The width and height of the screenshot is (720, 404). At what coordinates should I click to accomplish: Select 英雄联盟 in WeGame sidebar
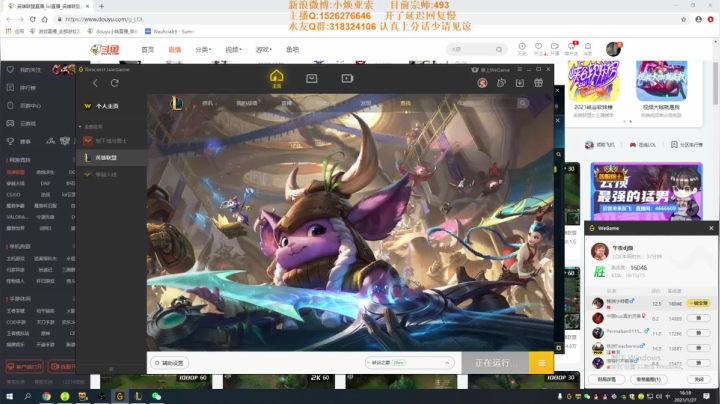111,157
